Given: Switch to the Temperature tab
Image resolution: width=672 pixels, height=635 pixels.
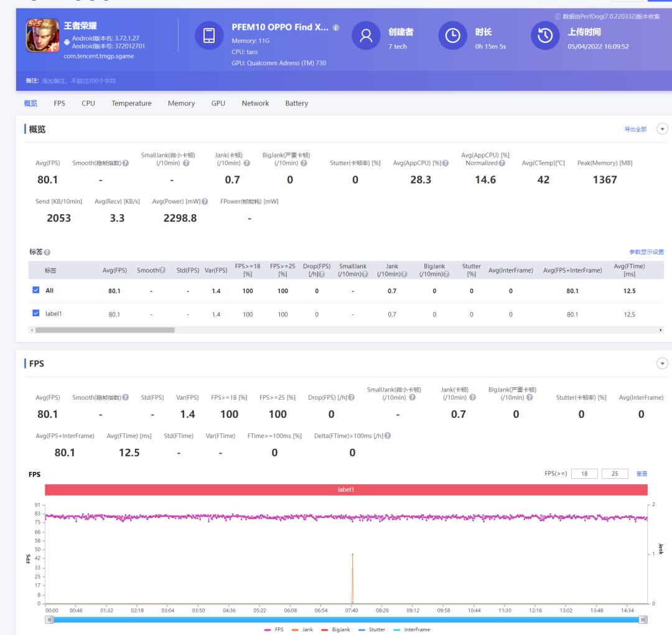Looking at the screenshot, I should [131, 103].
